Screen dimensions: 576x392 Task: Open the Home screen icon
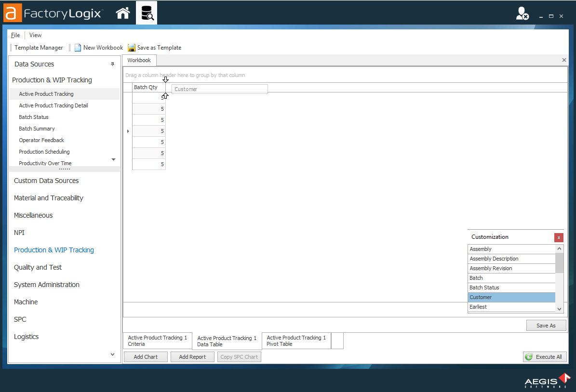pyautogui.click(x=123, y=13)
